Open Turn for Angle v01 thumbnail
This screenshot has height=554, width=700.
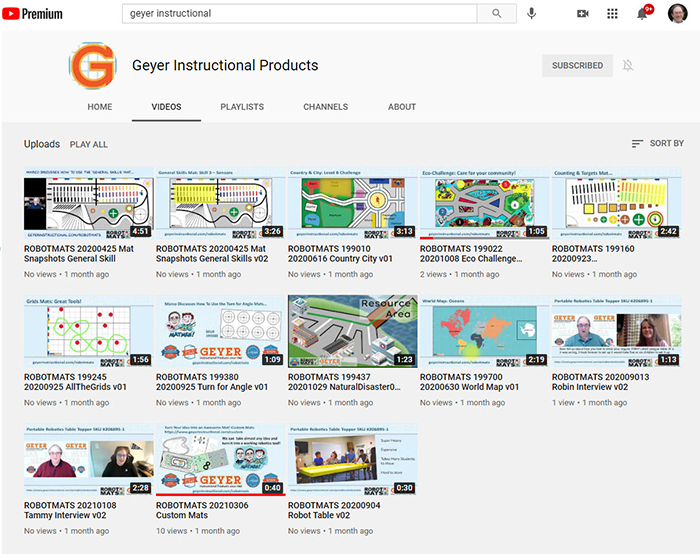coord(221,331)
